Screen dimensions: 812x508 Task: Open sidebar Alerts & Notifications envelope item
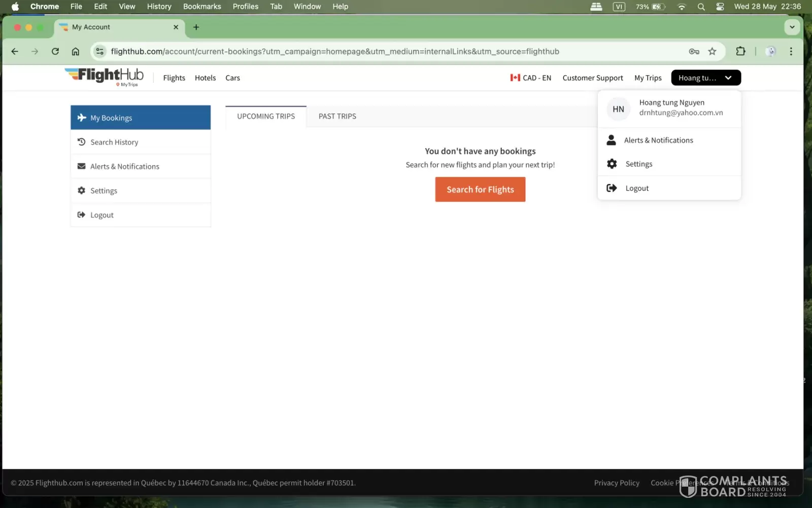tap(141, 166)
